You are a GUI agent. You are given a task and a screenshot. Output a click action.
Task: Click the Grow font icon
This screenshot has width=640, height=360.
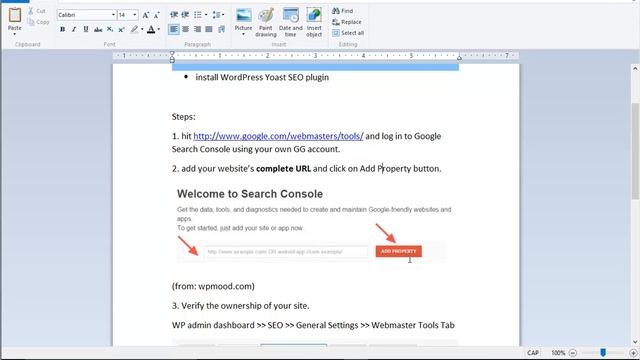146,15
